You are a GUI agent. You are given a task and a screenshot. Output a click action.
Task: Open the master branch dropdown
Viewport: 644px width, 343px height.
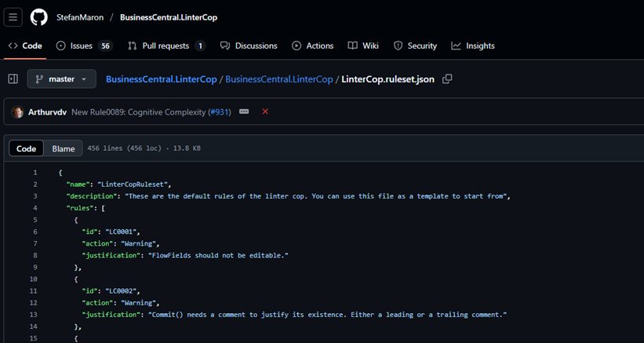(62, 78)
